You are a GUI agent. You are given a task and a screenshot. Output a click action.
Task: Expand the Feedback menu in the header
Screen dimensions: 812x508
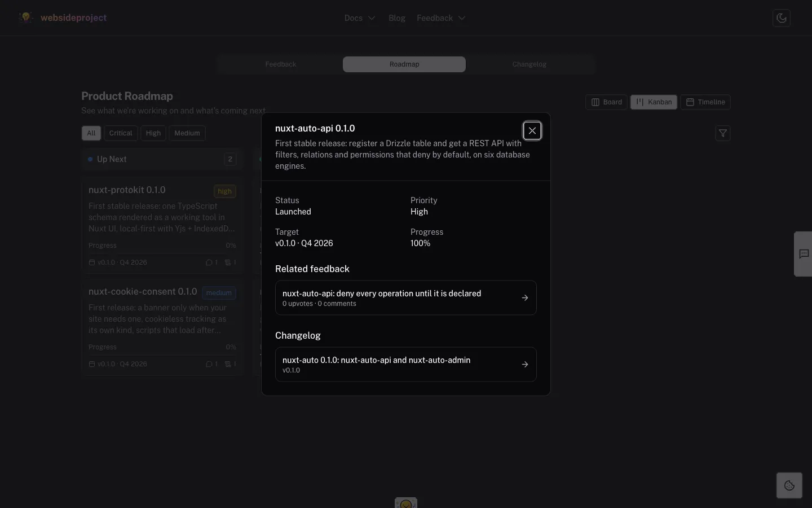[441, 18]
